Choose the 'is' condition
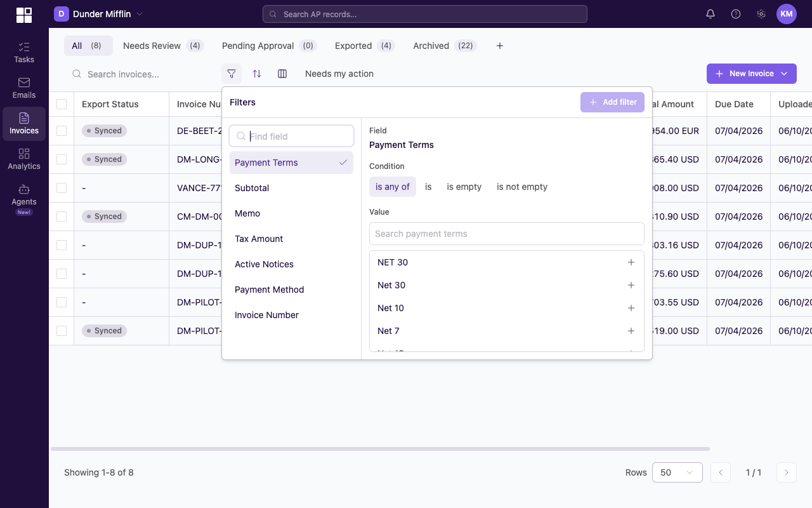812x508 pixels. (428, 187)
